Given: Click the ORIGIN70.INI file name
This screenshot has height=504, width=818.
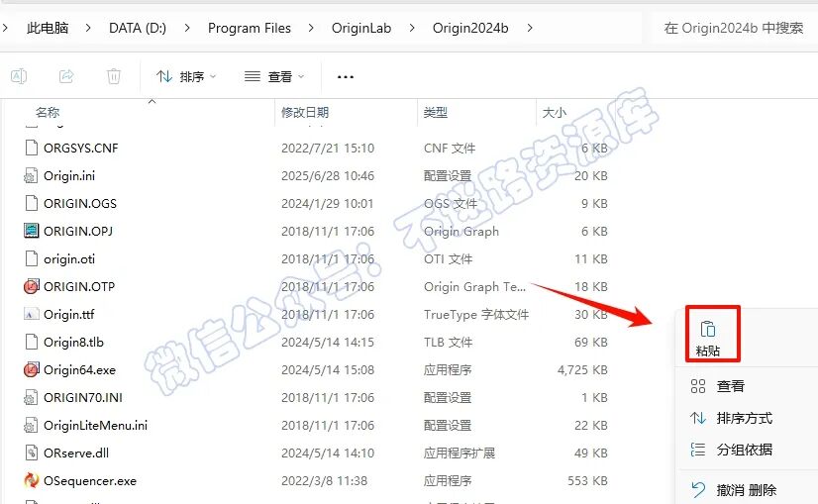Looking at the screenshot, I should click(x=83, y=398).
